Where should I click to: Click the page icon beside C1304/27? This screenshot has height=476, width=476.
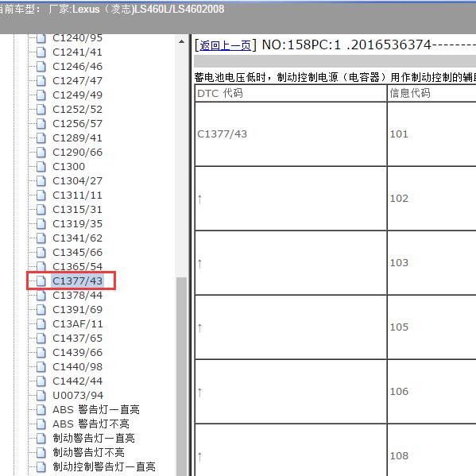click(41, 181)
